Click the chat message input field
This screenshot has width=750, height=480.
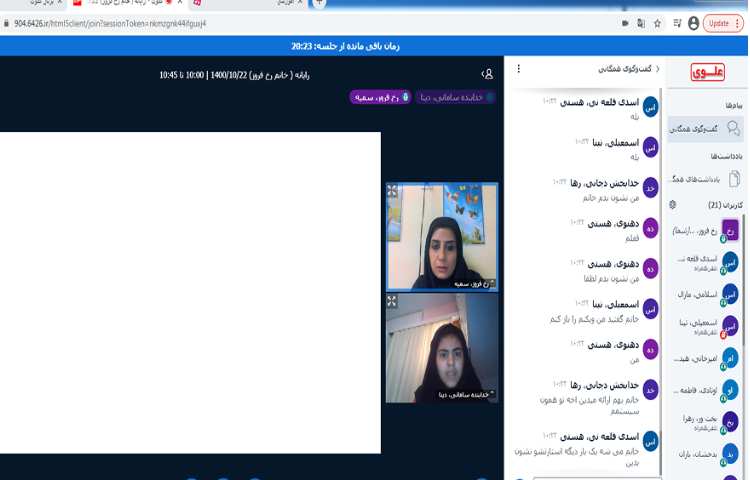(596, 478)
